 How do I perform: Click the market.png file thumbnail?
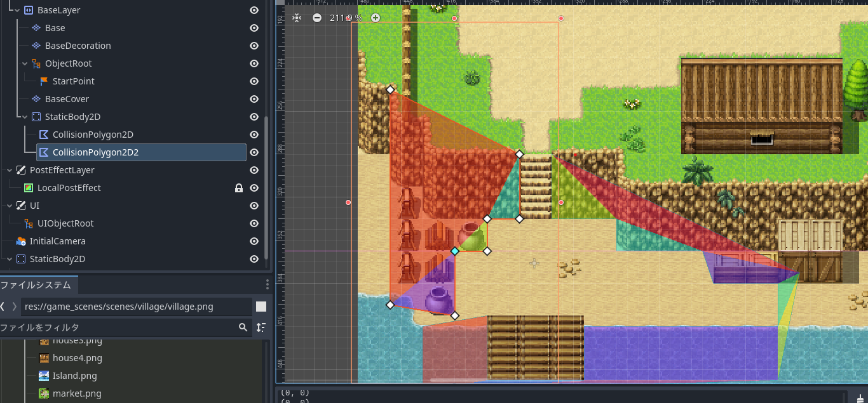pos(44,393)
